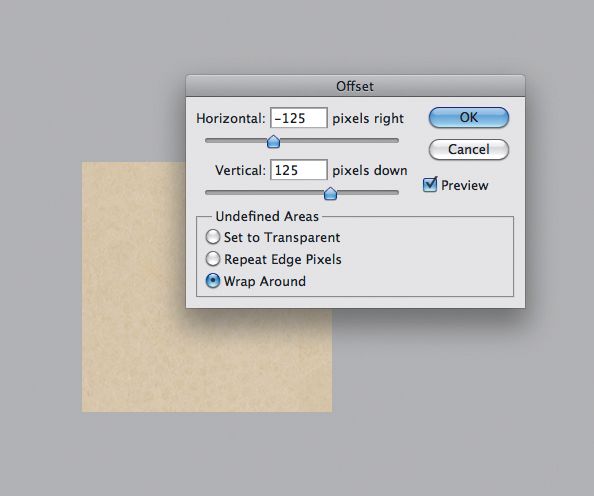The image size is (594, 496).
Task: Cancel the Offset dialog
Action: tap(469, 149)
